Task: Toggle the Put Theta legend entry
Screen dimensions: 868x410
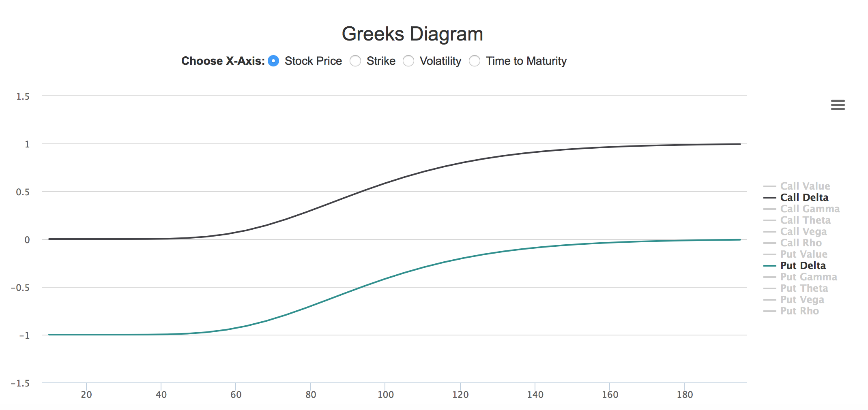Action: [x=804, y=288]
